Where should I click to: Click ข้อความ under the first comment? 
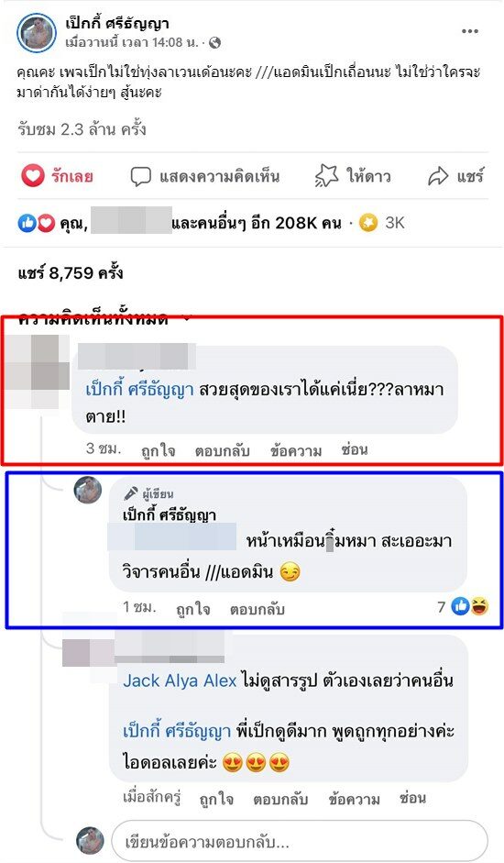click(296, 451)
